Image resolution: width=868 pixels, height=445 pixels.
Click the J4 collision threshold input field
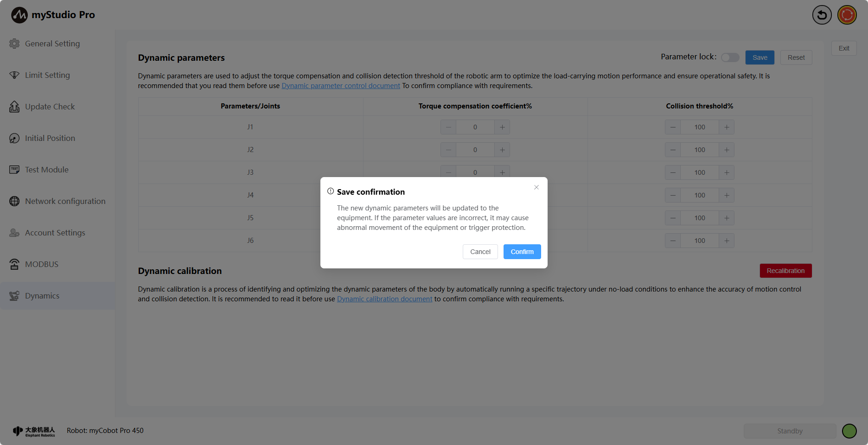[699, 195]
